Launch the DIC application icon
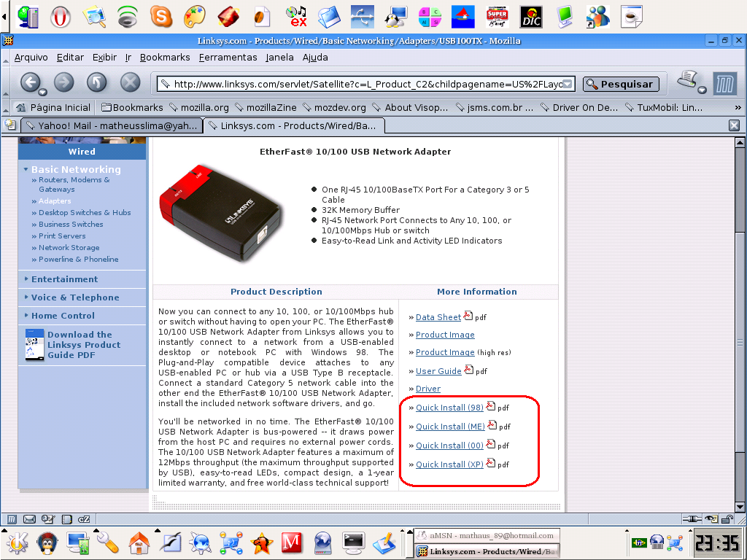 click(x=531, y=17)
